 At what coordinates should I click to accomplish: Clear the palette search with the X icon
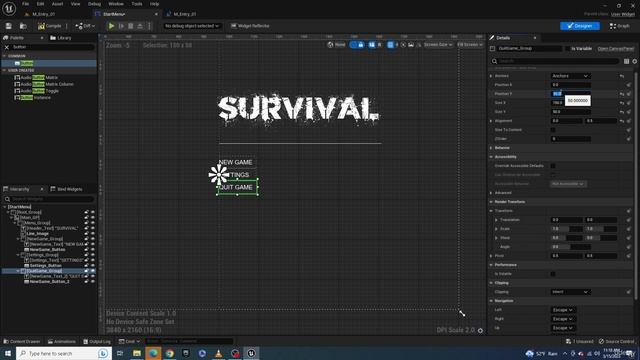(x=7, y=47)
